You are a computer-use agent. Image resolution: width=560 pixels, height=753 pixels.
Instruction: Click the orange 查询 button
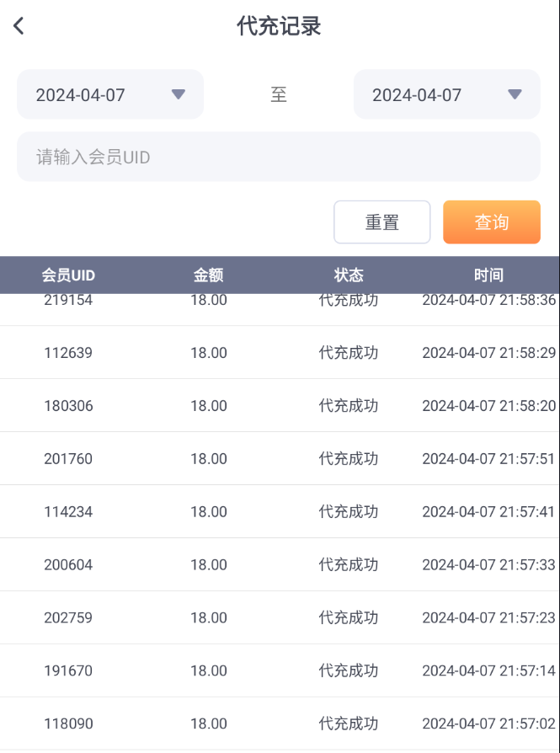coord(491,222)
